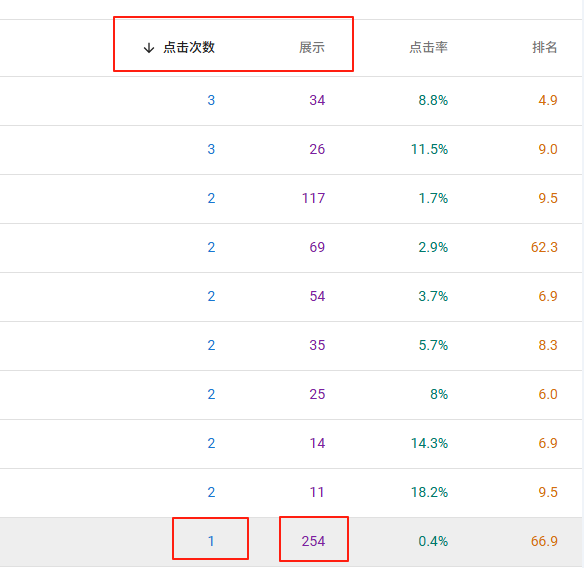Select impressions value 54

(x=317, y=296)
